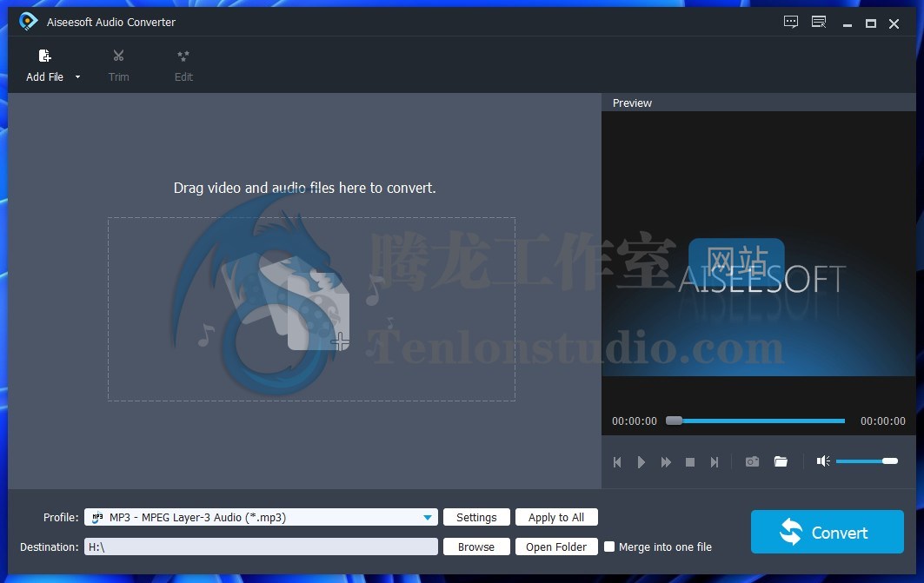This screenshot has width=924, height=583.
Task: Mute the preview volume speaker icon
Action: pos(823,461)
